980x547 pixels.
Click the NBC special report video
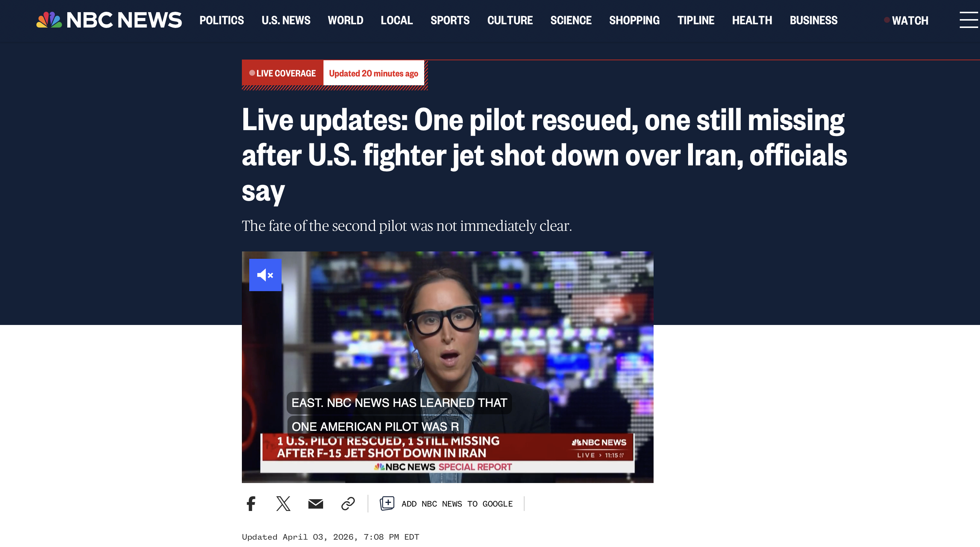coord(447,367)
